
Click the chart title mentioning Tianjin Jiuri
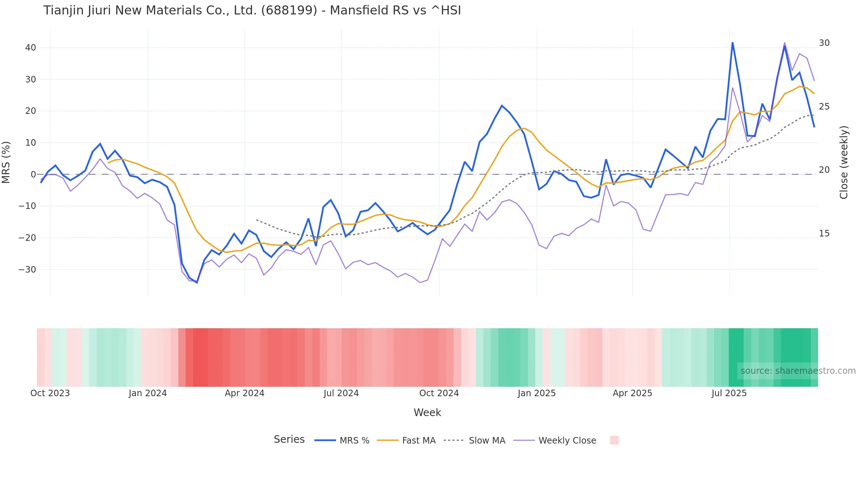(x=252, y=10)
